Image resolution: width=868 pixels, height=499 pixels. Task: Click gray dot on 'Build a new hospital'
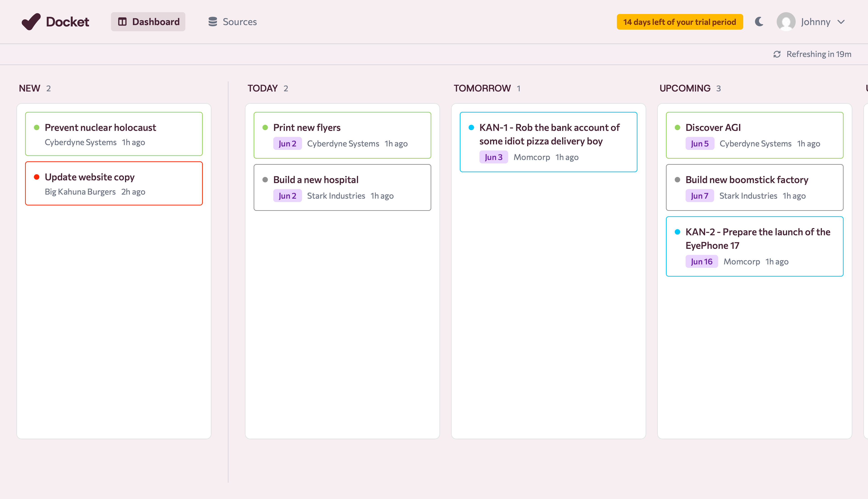265,180
